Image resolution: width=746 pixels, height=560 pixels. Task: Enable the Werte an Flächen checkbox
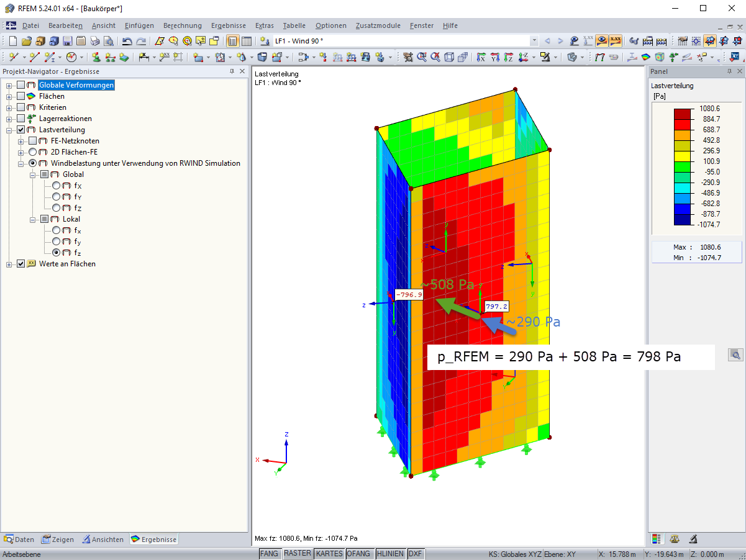[x=21, y=264]
